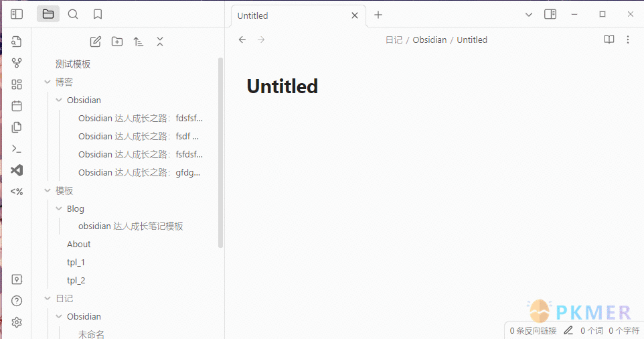Collapse the 博客 folder chevron
The height and width of the screenshot is (339, 644).
coord(48,82)
